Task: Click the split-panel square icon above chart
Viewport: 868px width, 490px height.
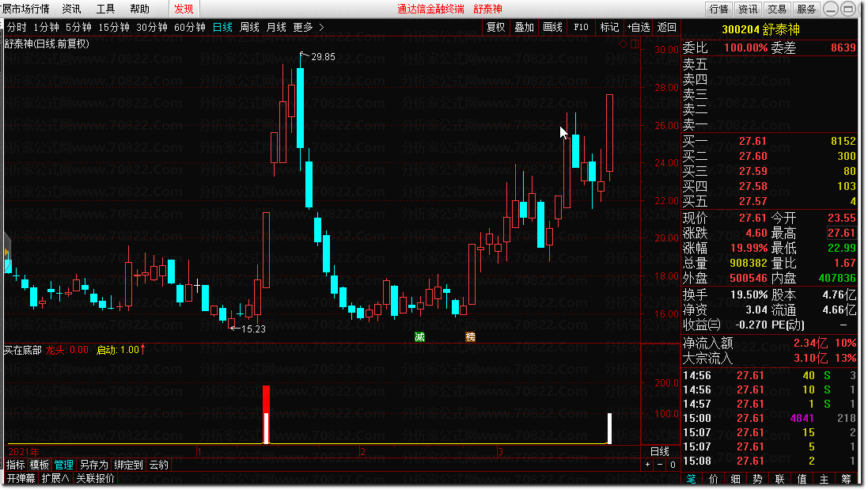Action: click(635, 44)
